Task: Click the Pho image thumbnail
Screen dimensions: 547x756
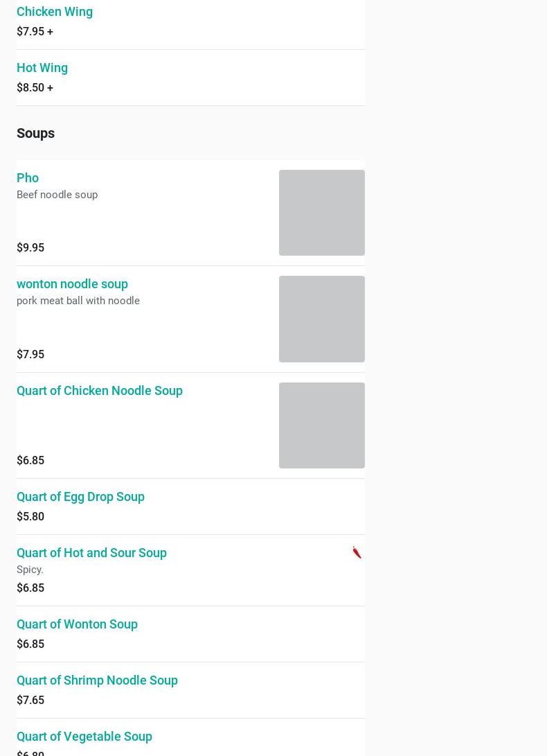Action: point(321,213)
